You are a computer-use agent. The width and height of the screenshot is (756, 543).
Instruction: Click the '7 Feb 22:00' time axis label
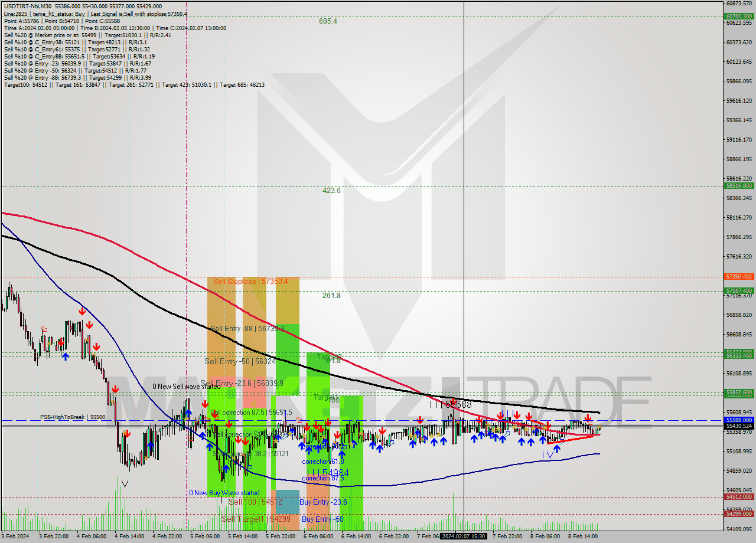click(507, 537)
